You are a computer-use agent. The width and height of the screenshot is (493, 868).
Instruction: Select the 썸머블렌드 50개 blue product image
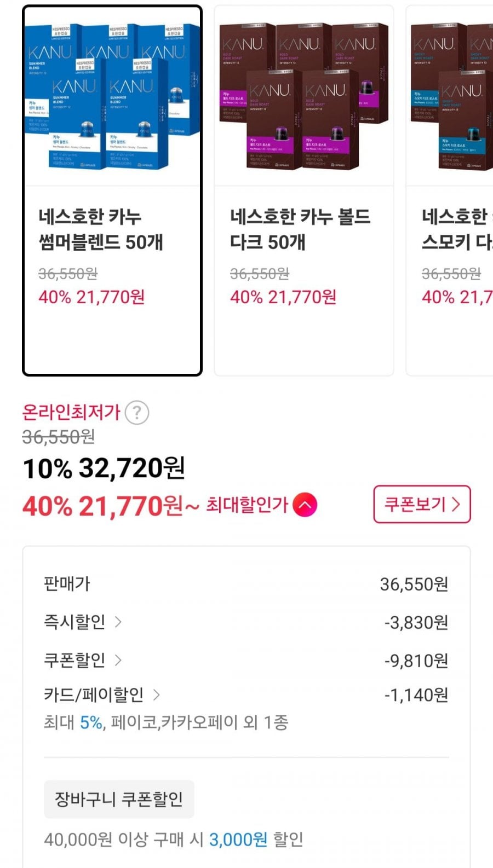point(112,96)
